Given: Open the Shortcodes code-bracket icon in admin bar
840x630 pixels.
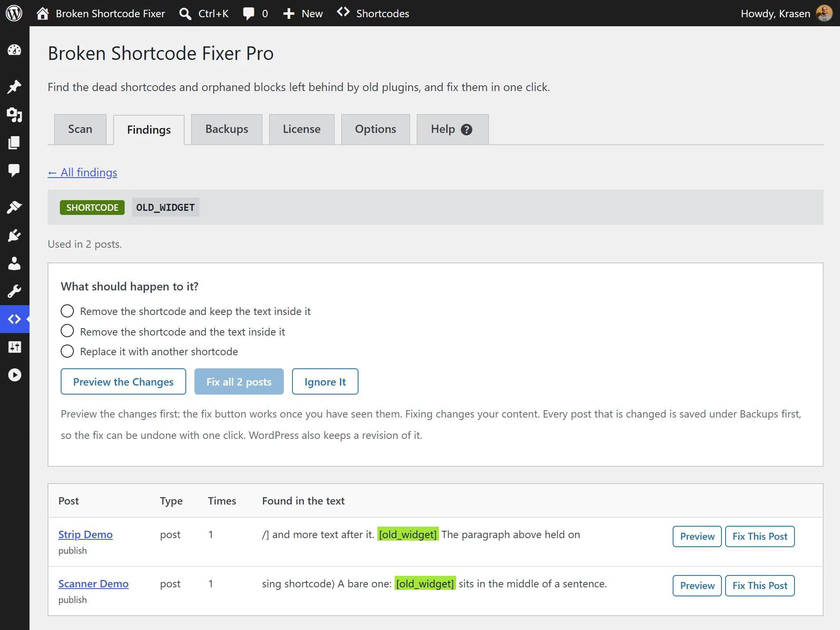Looking at the screenshot, I should coord(343,12).
